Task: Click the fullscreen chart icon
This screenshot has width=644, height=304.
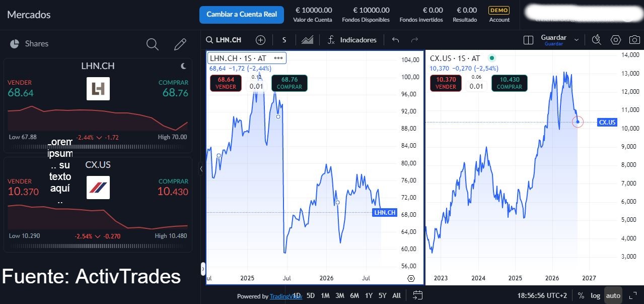Action: pyautogui.click(x=633, y=295)
